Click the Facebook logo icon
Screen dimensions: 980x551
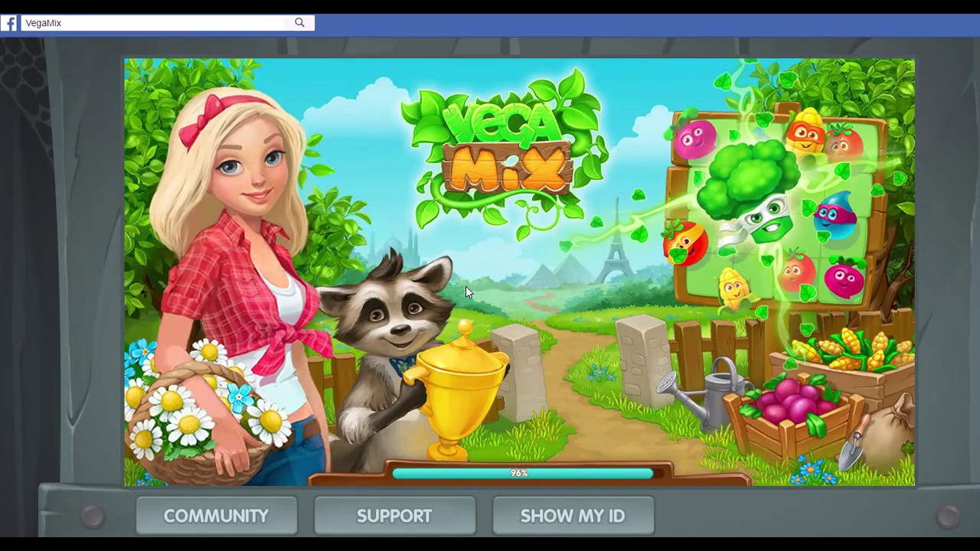(9, 23)
